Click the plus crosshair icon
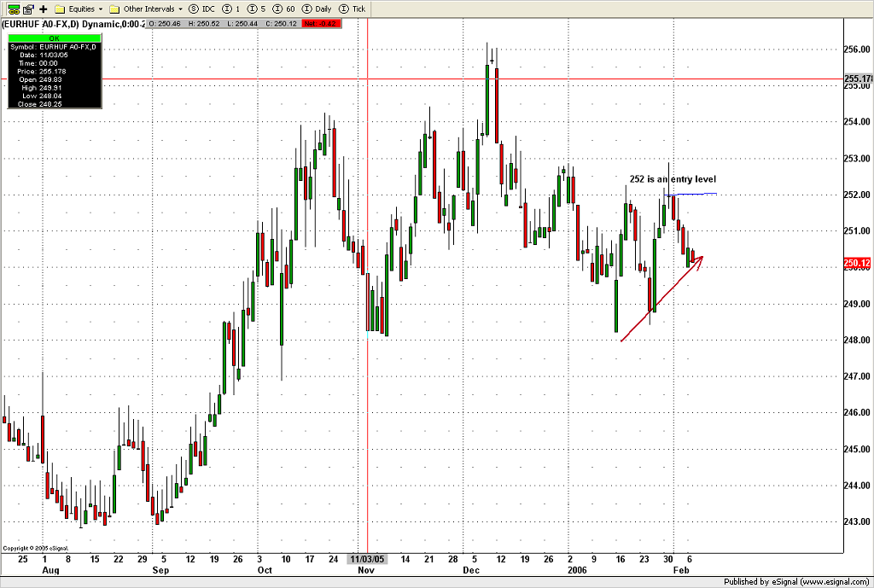 point(44,9)
